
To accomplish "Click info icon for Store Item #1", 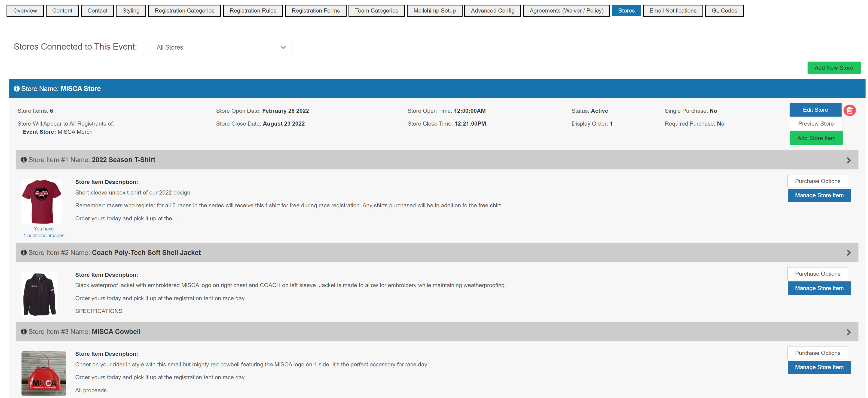I will coord(24,160).
